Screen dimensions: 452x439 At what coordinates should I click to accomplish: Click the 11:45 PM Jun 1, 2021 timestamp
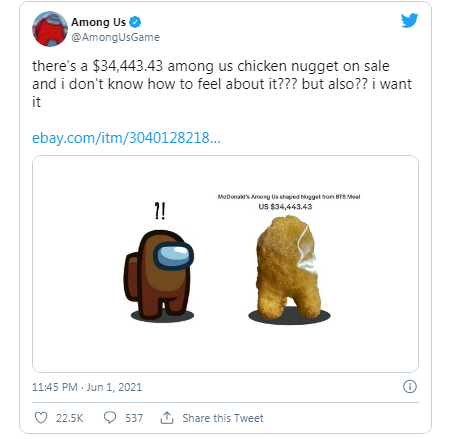tap(87, 387)
